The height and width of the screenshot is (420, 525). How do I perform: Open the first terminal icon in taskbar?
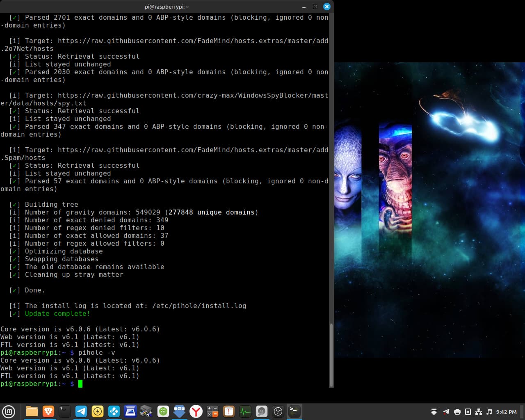coord(65,411)
